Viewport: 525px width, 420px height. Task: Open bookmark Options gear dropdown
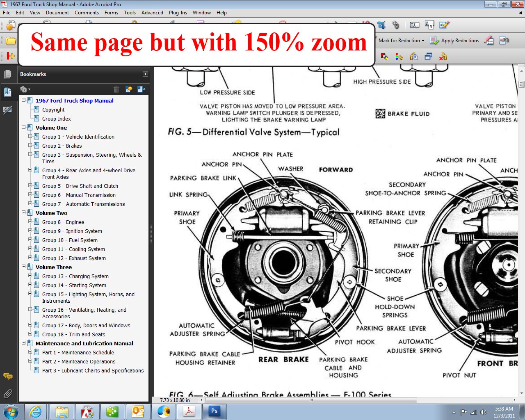coord(25,89)
